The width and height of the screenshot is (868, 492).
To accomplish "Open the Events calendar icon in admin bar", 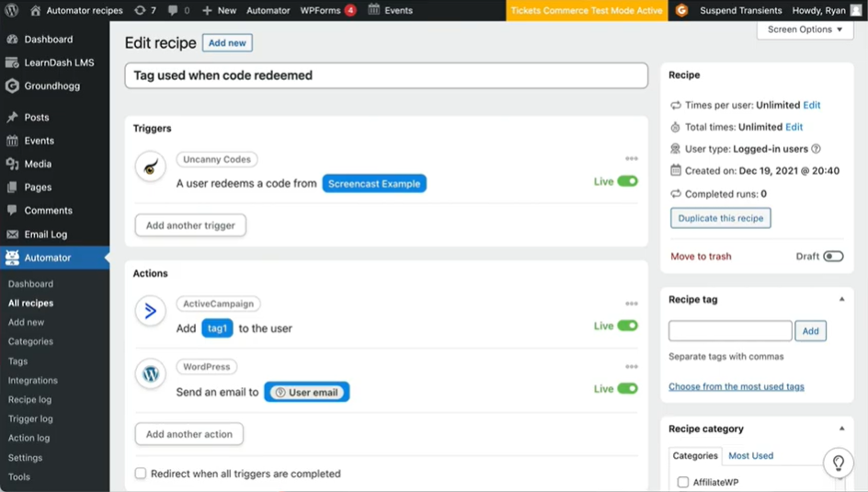I will pyautogui.click(x=374, y=9).
